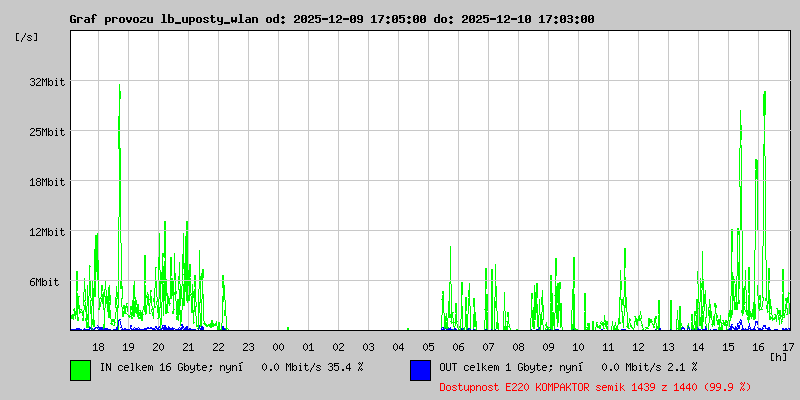Viewport: 800px width, 400px height.
Task: Click hour label 17 on the x-axis
Action: tap(788, 347)
